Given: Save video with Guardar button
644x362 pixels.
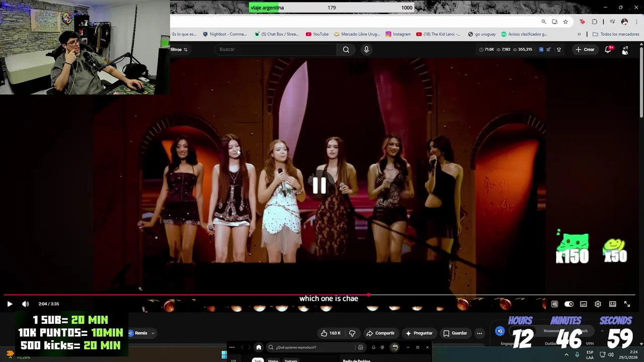Looking at the screenshot, I should [x=455, y=333].
